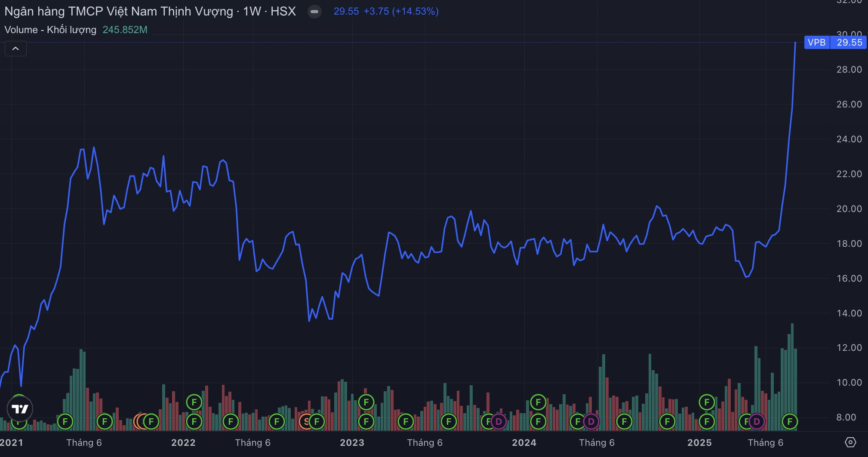Click the 2024 label on time axis

coord(524,442)
